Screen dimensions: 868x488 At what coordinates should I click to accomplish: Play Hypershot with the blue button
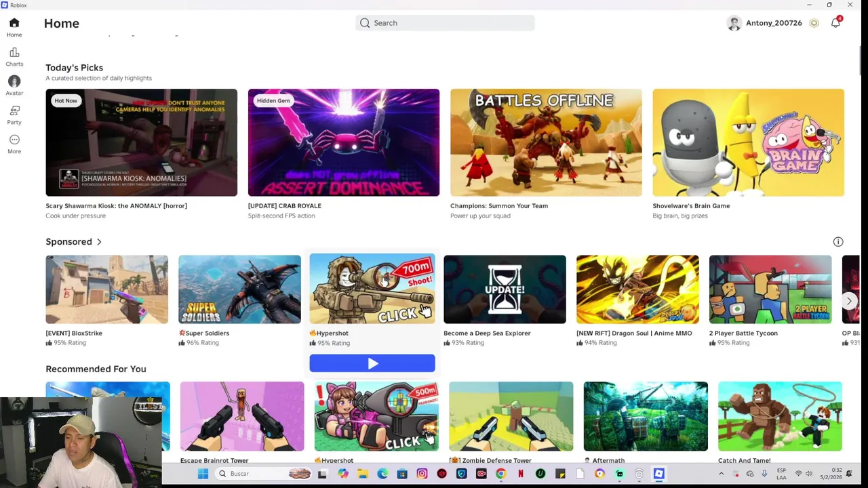pyautogui.click(x=372, y=363)
